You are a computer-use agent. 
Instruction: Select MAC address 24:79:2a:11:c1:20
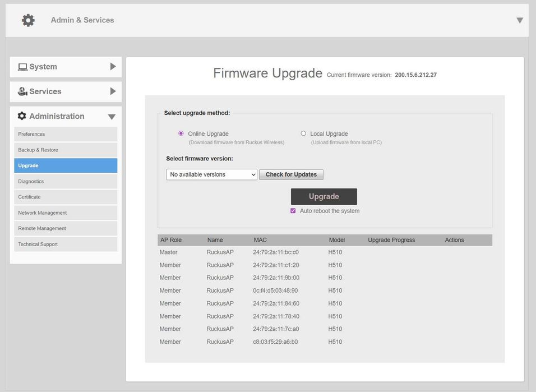(x=276, y=265)
